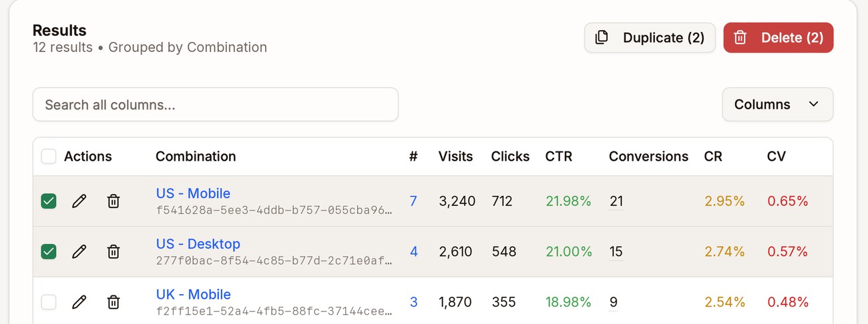Sort by the Visits column header
Image resolution: width=868 pixels, height=324 pixels.
click(455, 157)
